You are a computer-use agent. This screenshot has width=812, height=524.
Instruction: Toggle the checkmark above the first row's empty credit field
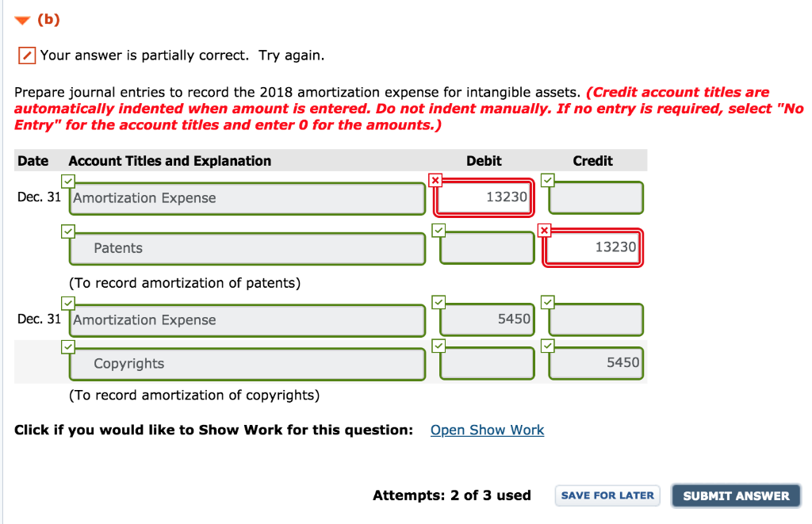coord(546,180)
